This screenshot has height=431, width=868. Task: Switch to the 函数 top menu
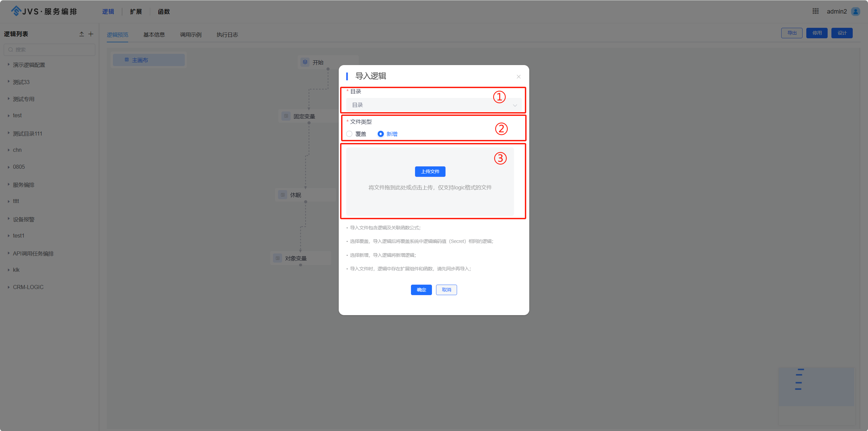pos(164,12)
